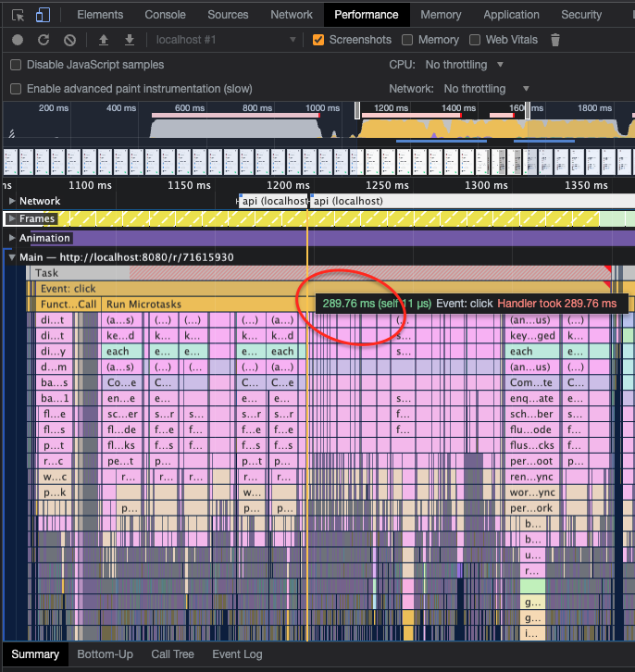Screen dimensions: 635x672
Task: Expand the Network track
Action: pyautogui.click(x=12, y=201)
